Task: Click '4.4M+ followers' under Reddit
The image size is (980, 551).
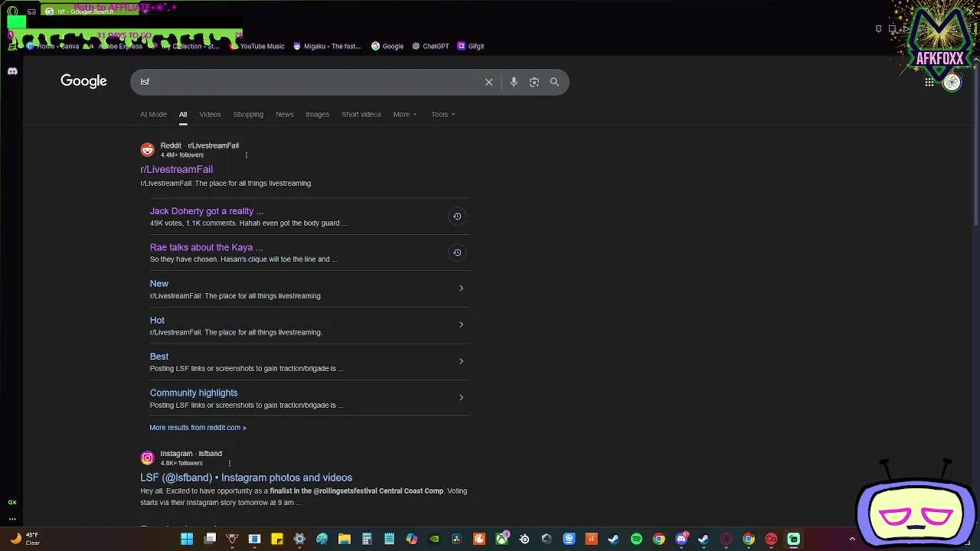Action: coord(182,155)
